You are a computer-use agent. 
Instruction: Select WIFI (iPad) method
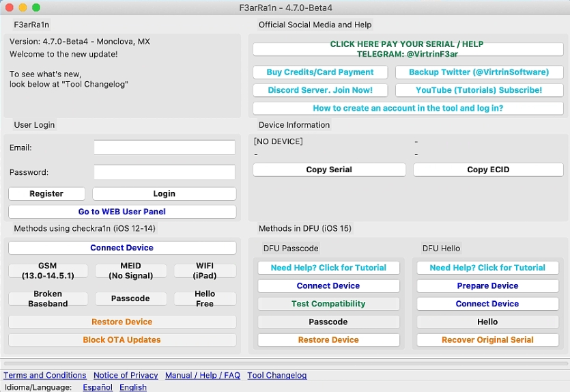(205, 270)
